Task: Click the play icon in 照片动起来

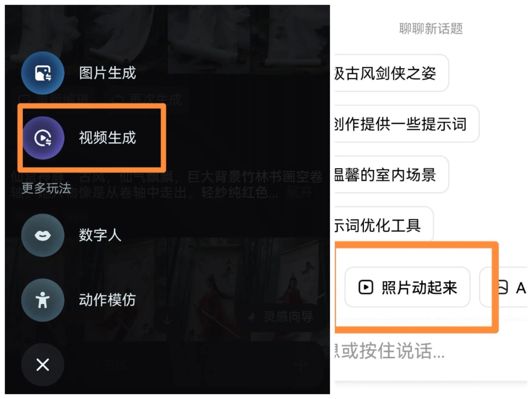Action: pos(366,287)
